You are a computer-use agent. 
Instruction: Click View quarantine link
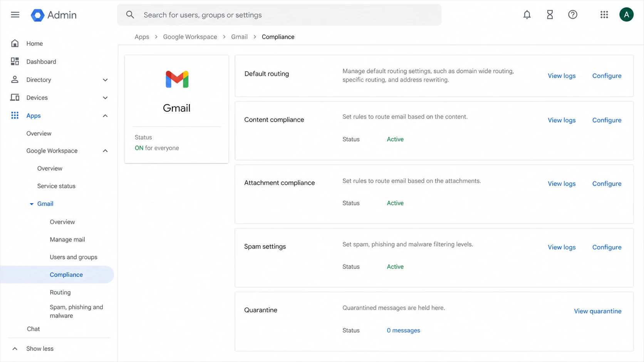(x=597, y=311)
